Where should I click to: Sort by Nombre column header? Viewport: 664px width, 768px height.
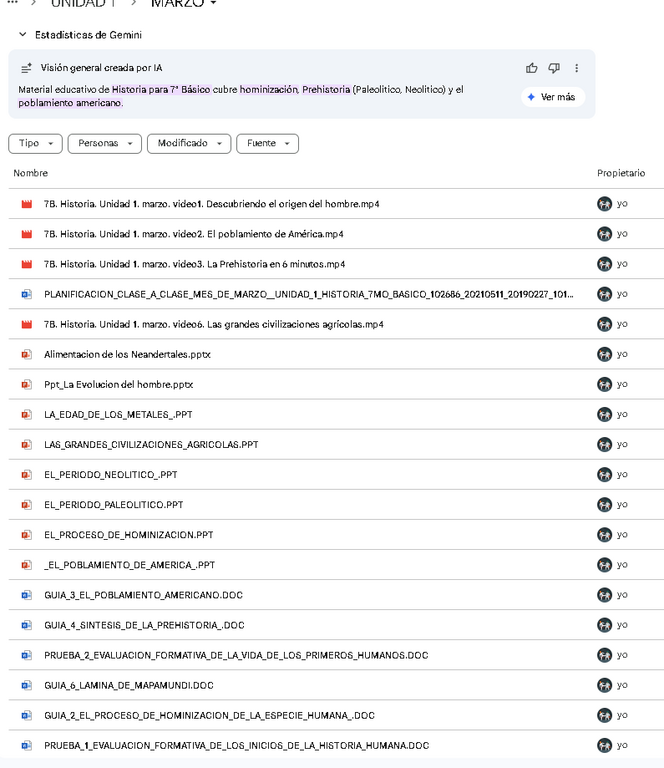pyautogui.click(x=30, y=173)
